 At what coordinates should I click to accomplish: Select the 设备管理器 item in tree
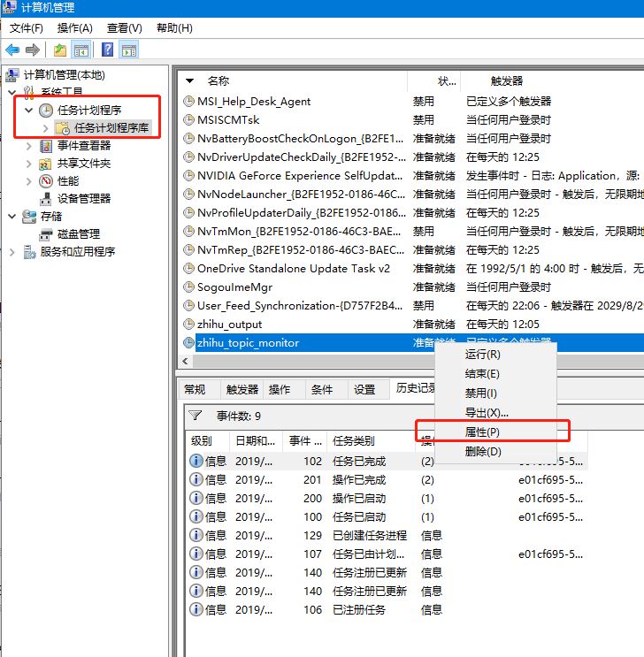[x=84, y=198]
